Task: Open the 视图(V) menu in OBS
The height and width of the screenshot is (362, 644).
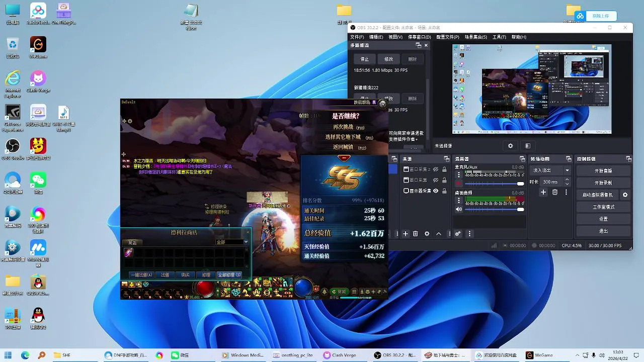Action: (x=395, y=37)
